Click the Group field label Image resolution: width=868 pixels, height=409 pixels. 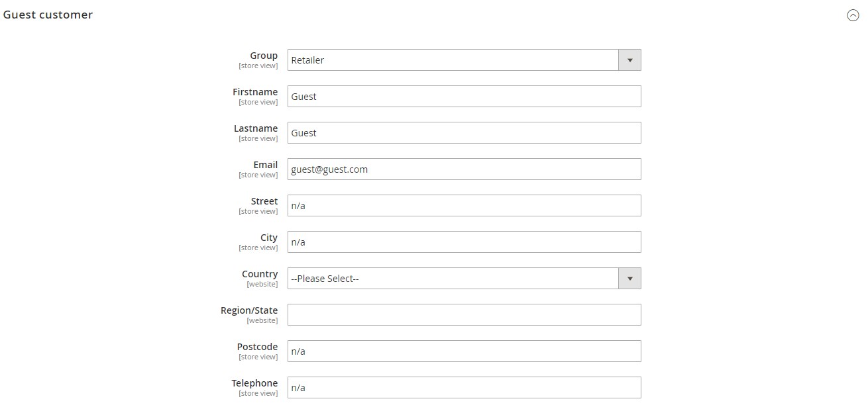pyautogui.click(x=264, y=56)
